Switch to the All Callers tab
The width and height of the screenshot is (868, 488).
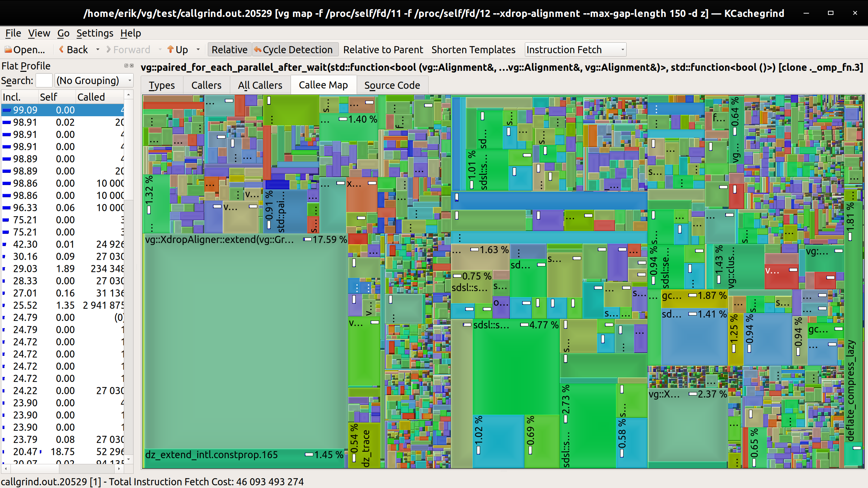tap(260, 85)
